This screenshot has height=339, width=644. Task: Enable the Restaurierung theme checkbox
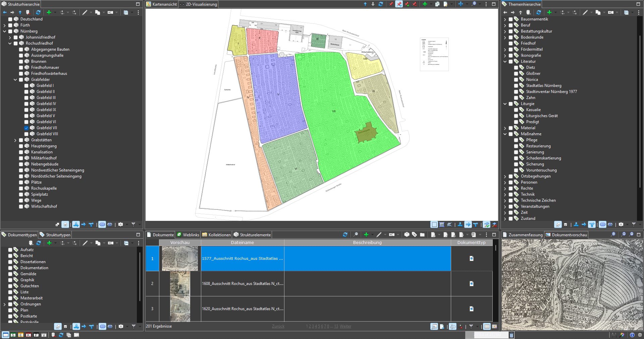click(516, 146)
